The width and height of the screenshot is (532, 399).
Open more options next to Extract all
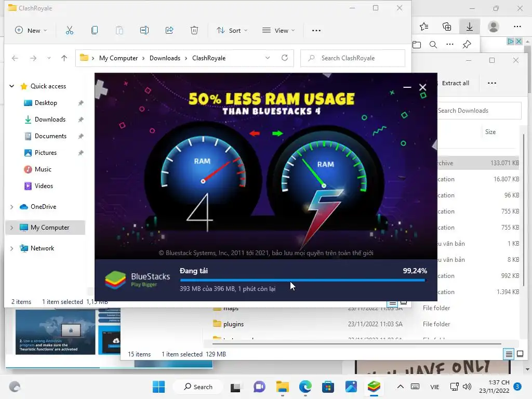(x=491, y=83)
